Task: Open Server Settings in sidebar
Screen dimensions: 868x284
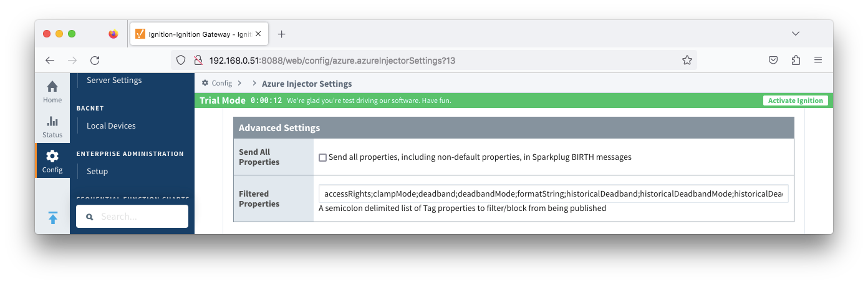Action: point(114,80)
